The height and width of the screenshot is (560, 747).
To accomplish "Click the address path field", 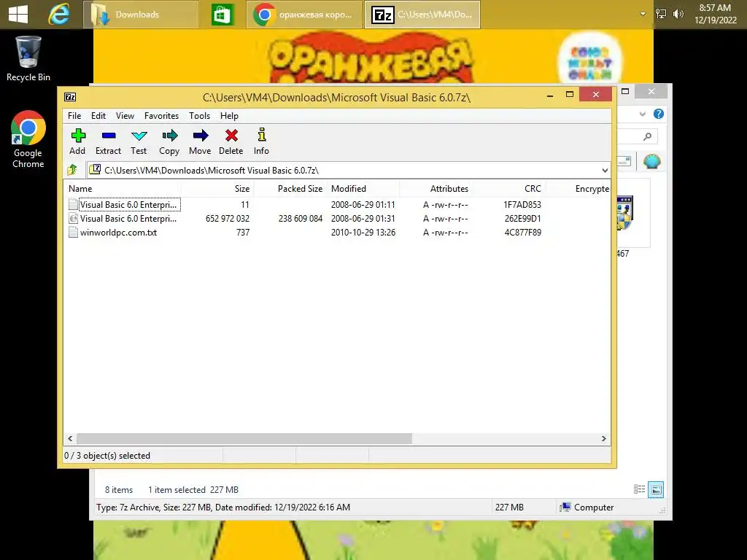I will 348,171.
